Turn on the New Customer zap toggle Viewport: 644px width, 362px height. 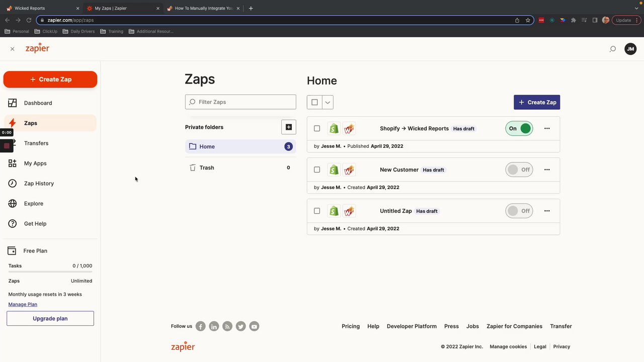point(519,170)
